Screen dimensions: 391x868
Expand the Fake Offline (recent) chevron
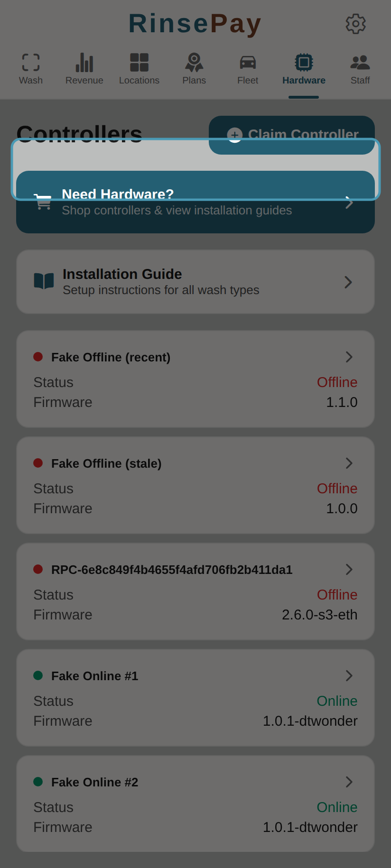click(349, 357)
